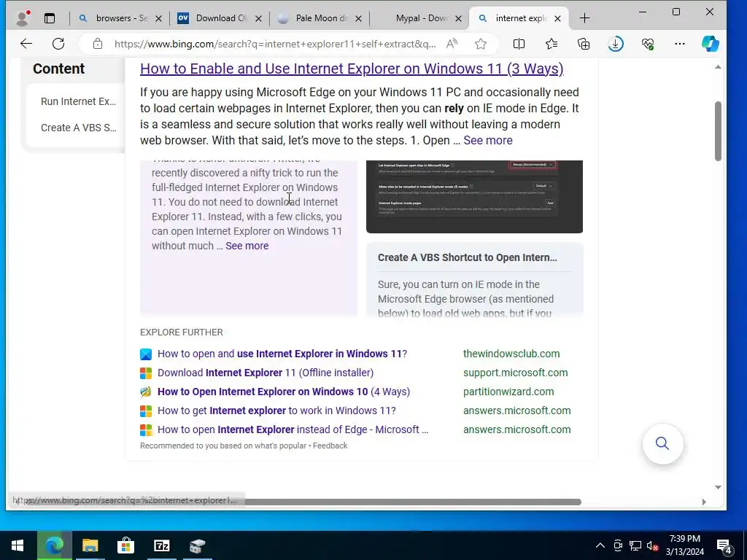747x560 pixels.
Task: Close the Mypal tab
Action: click(458, 18)
